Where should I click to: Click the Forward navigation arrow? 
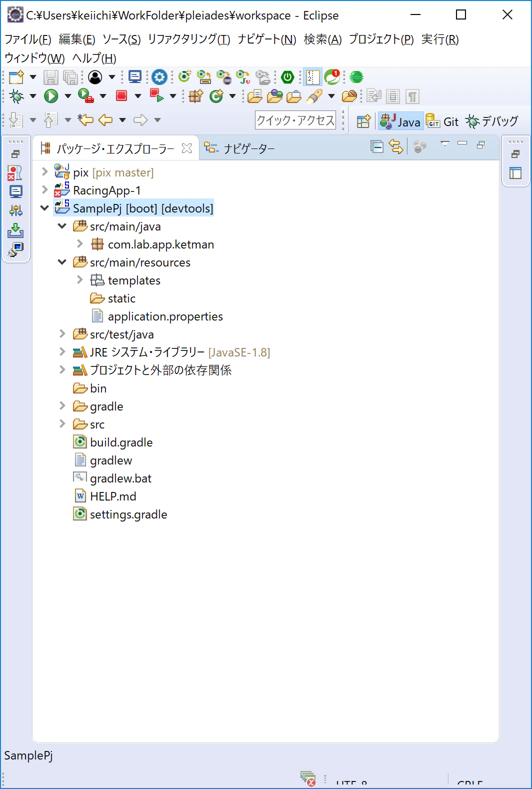click(140, 120)
